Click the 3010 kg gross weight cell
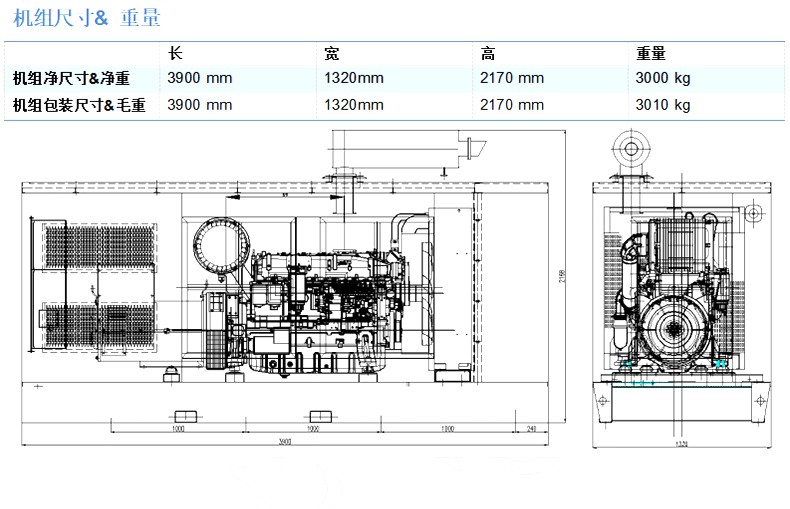 [663, 104]
